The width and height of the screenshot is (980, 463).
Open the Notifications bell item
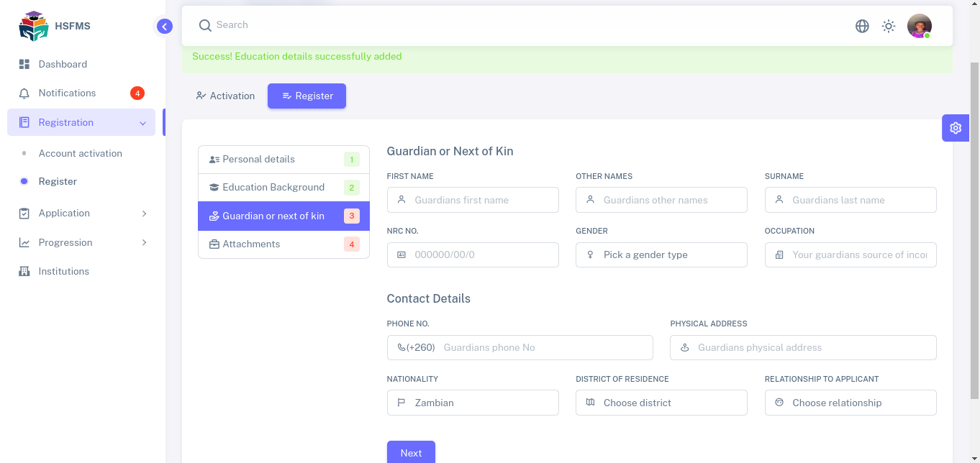click(67, 93)
